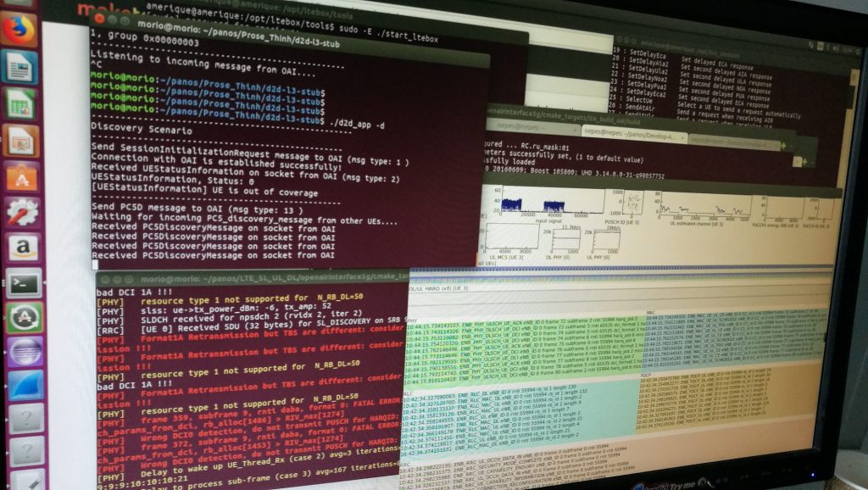Focus the LTE_SL_UL_DL terminal title bar
This screenshot has width=868, height=490.
[252, 277]
